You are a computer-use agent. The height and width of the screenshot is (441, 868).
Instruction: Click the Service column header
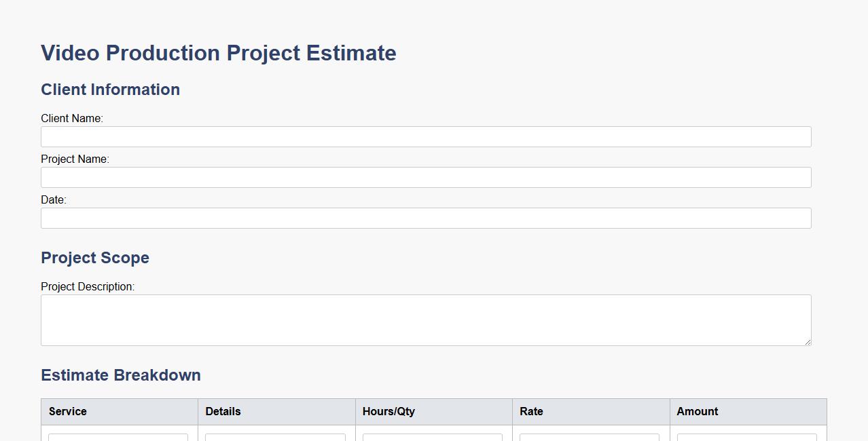[68, 411]
